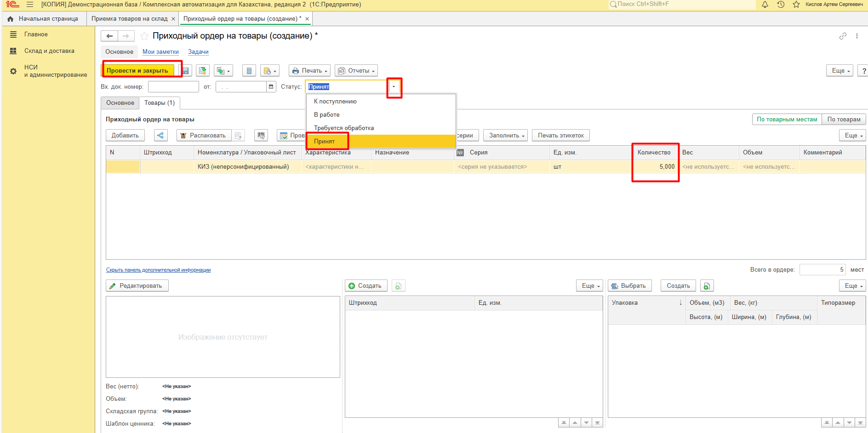The height and width of the screenshot is (433, 868).
Task: Click the save document diskette icon
Action: 186,71
